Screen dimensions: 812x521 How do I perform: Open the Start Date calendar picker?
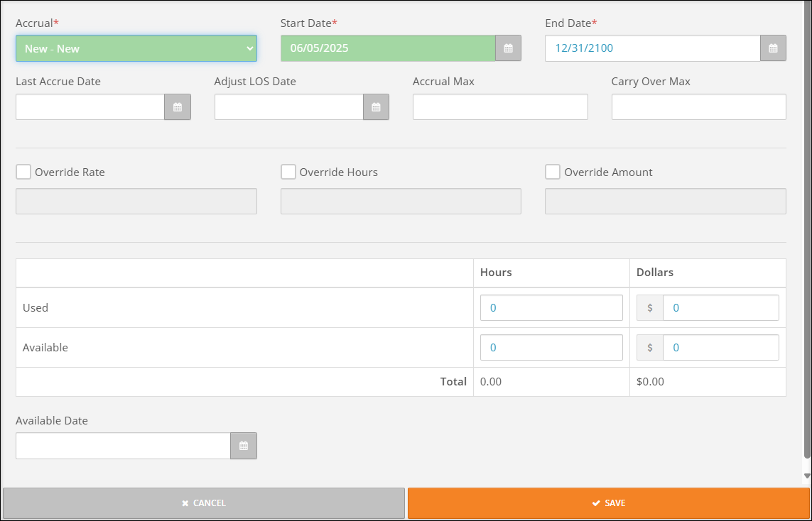coord(508,48)
